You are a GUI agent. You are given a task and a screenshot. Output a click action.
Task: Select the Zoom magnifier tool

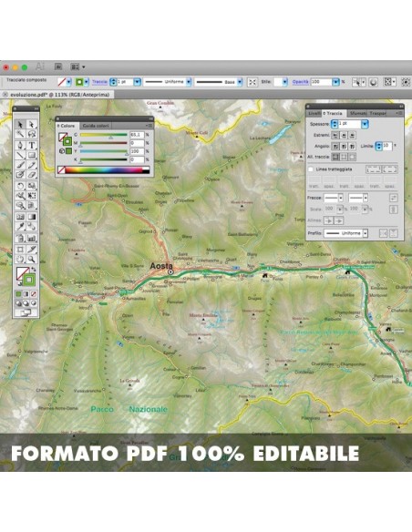click(32, 260)
